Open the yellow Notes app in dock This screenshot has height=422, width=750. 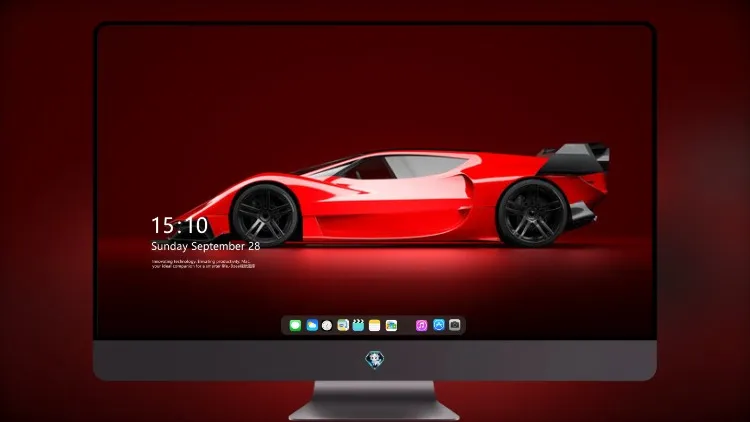[375, 325]
